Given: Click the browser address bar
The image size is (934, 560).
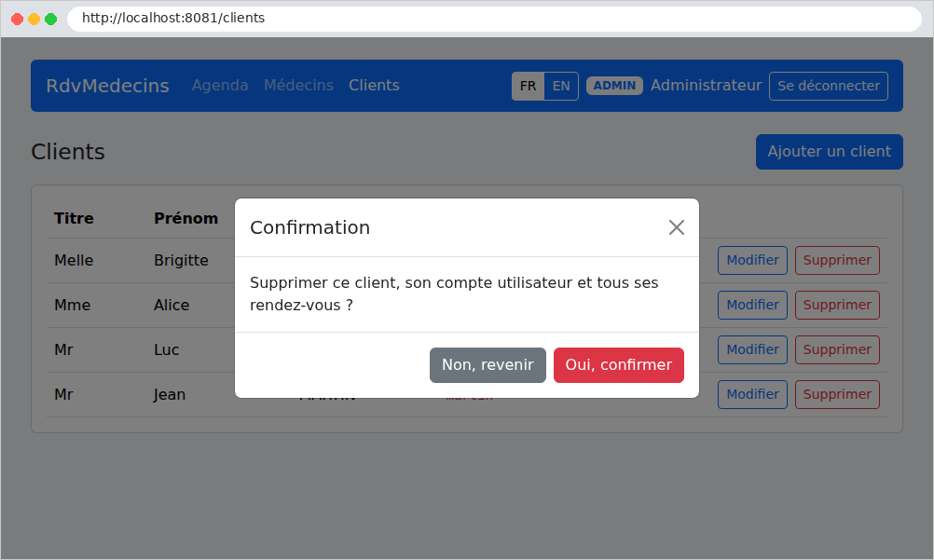Looking at the screenshot, I should coord(494,19).
